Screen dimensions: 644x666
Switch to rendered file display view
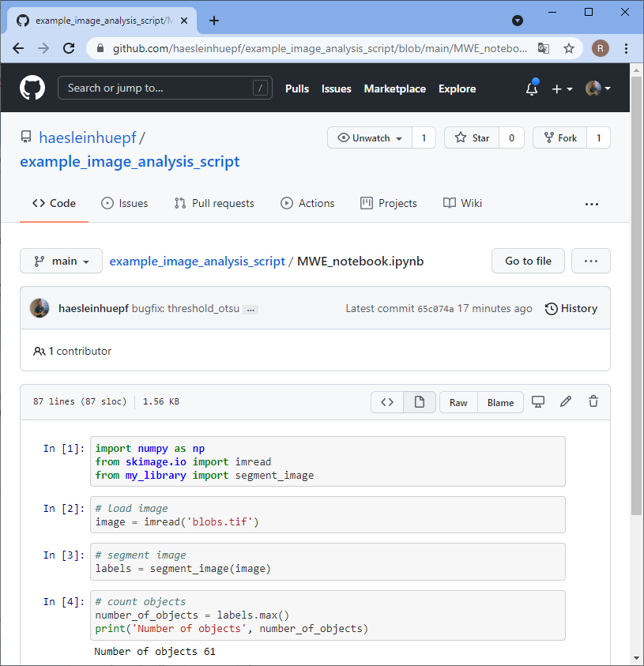tap(420, 402)
